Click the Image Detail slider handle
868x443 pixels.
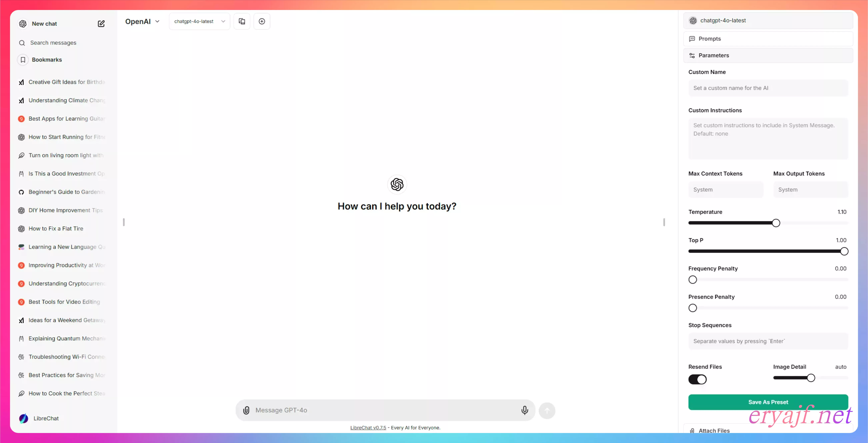(811, 378)
